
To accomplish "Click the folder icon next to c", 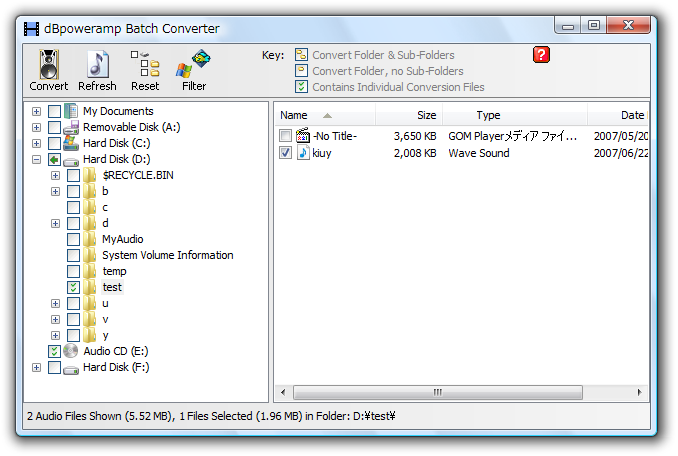I will [90, 207].
